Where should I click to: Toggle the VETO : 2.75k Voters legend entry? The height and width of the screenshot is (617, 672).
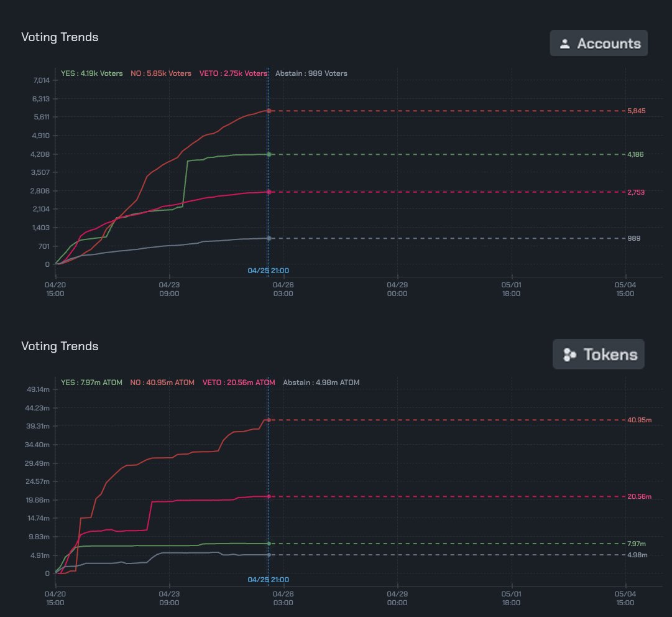tap(234, 73)
